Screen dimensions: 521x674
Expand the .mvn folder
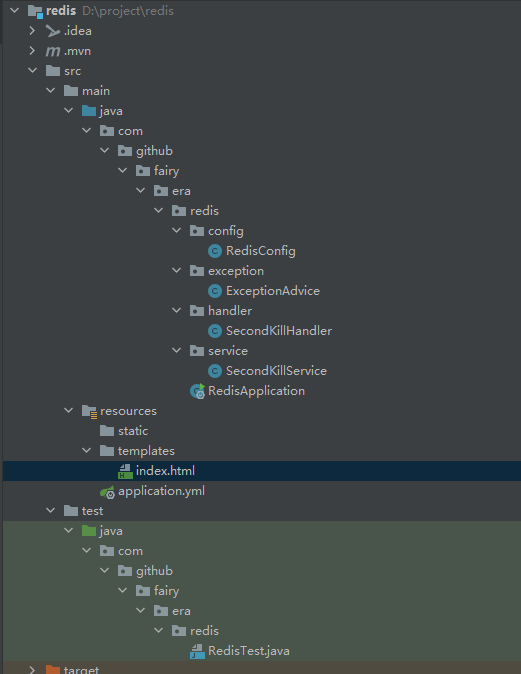tap(32, 51)
